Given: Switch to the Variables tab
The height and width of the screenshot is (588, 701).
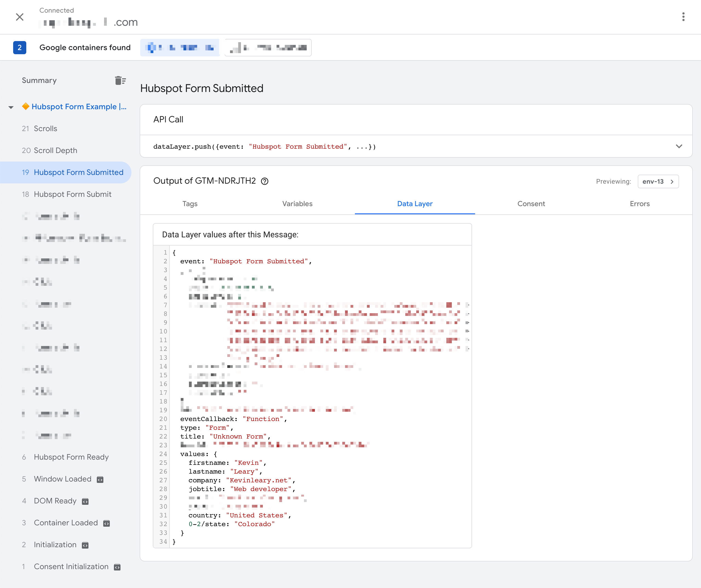Looking at the screenshot, I should pos(297,204).
